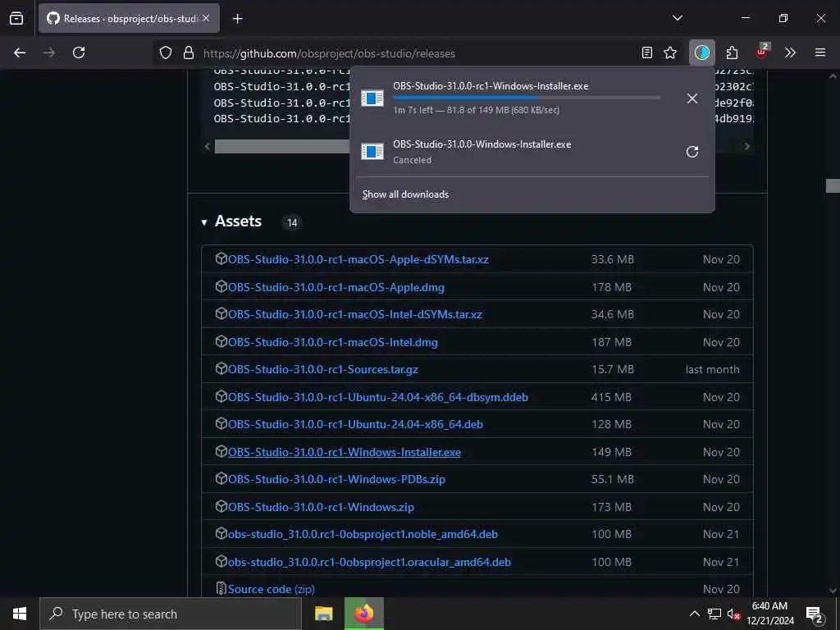Click zip file icon beside Source code
The image size is (840, 630).
click(x=221, y=588)
